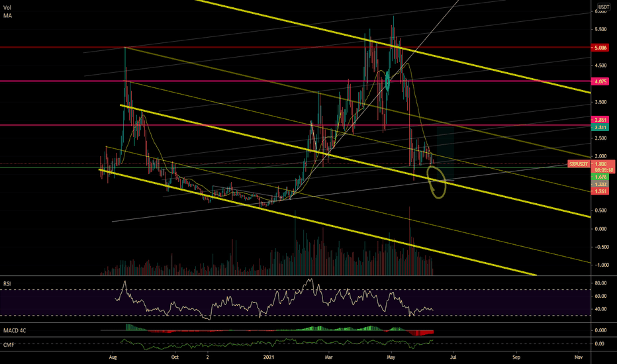The width and height of the screenshot is (617, 364).
Task: Select the 80.00 RSI scale value
Action: pos(600,283)
